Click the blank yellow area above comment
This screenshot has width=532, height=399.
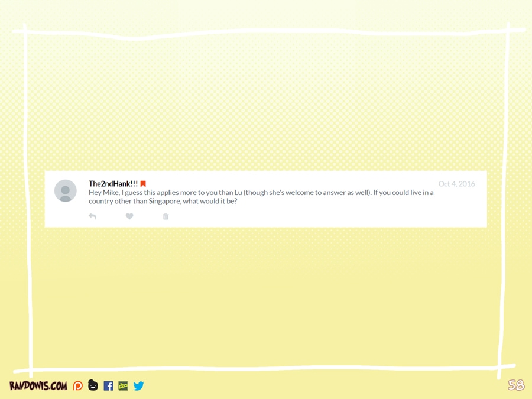266,106
